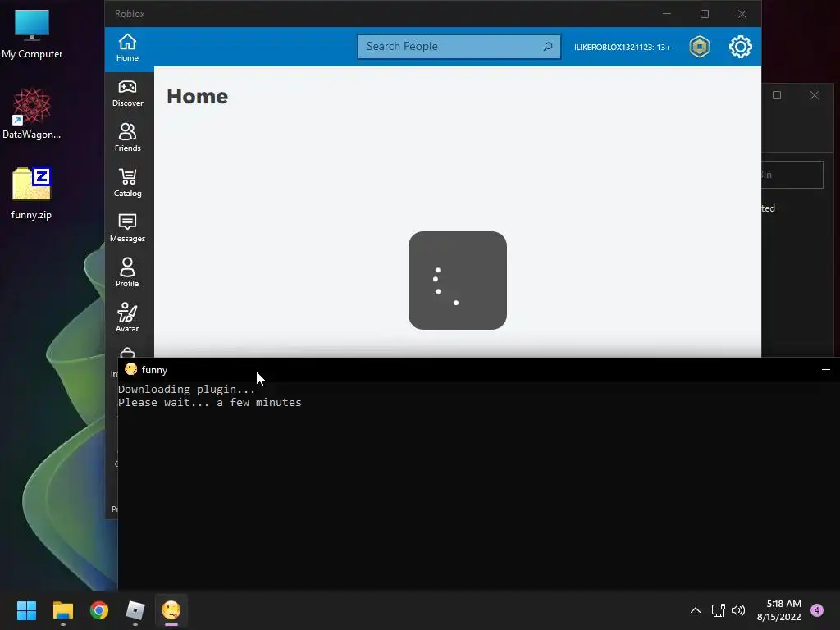
Task: Click the 'Downloading plugin...' console line
Action: pos(186,390)
